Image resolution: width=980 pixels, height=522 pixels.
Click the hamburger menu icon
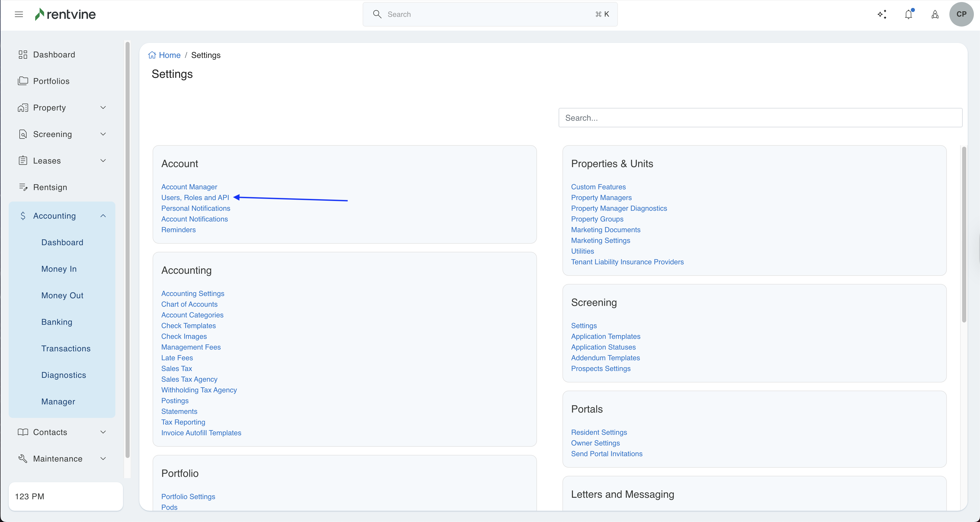[19, 15]
